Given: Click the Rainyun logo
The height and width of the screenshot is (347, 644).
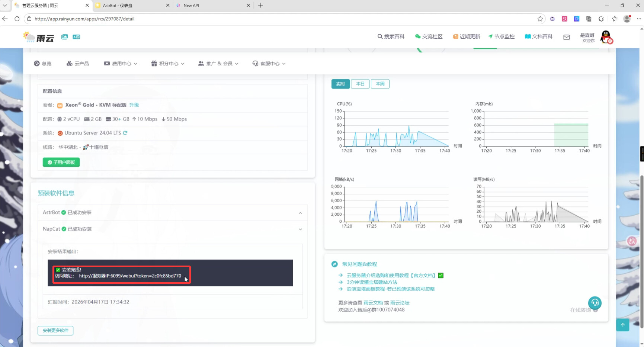Looking at the screenshot, I should point(39,37).
